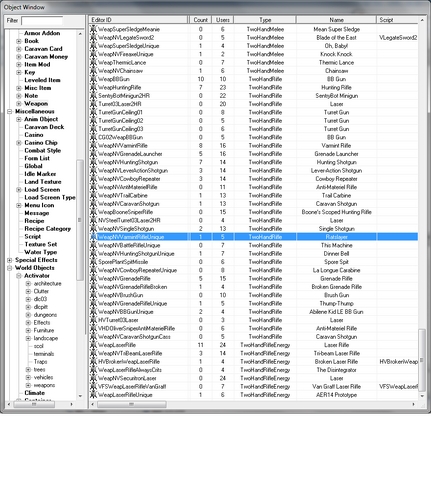The height and width of the screenshot is (479, 431).
Task: Click weapon icon beside SporePlantSpitMissile
Action: coord(93,262)
